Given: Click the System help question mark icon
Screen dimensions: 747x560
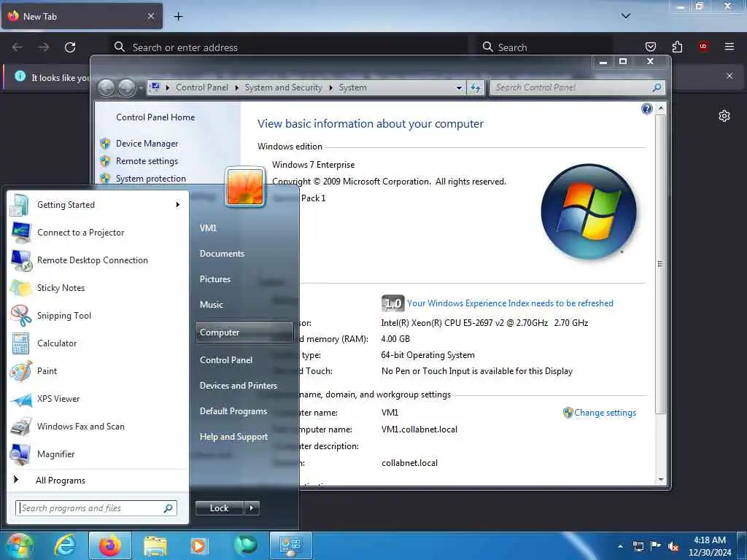Looking at the screenshot, I should tap(646, 109).
